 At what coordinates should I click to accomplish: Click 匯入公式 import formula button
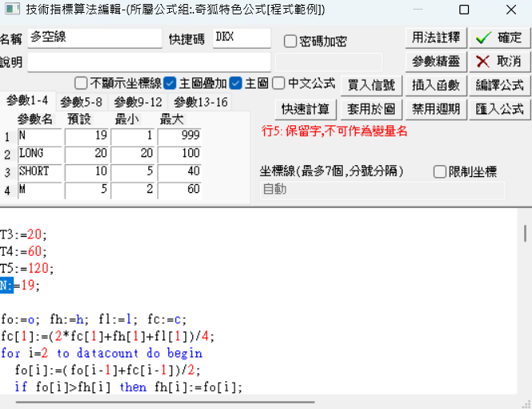tap(500, 109)
